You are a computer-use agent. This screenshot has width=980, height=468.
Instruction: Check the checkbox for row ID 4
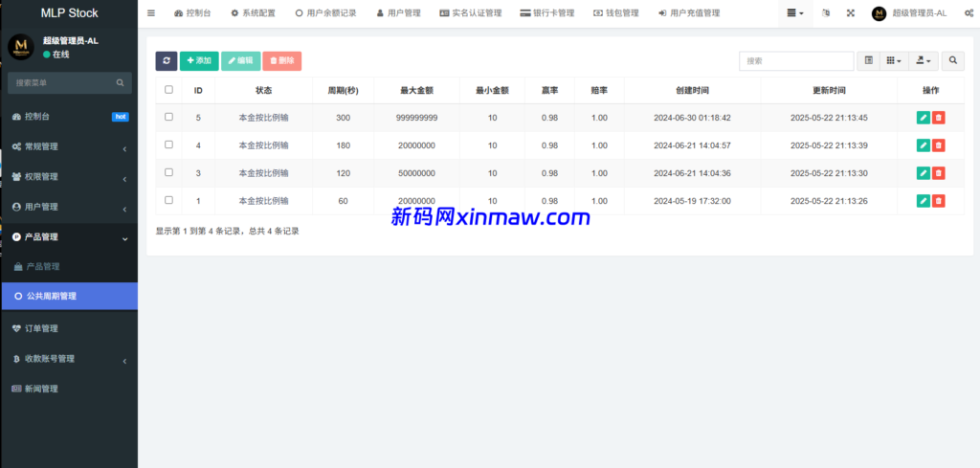coord(168,145)
